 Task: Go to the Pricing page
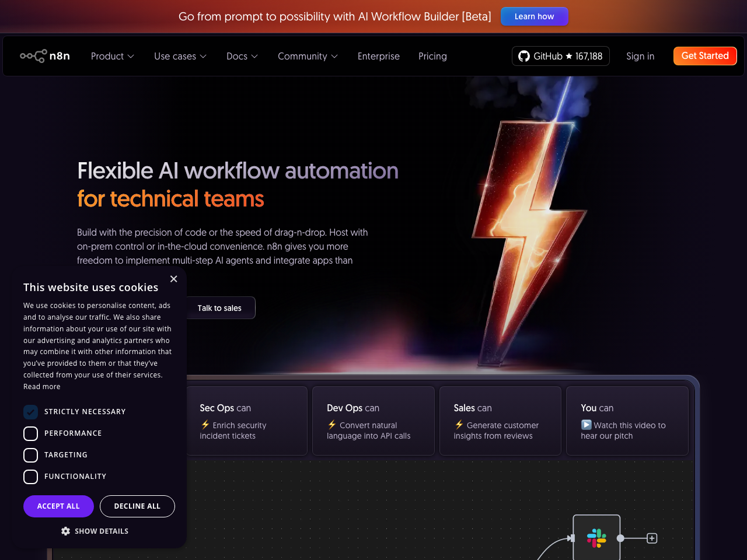pyautogui.click(x=432, y=56)
